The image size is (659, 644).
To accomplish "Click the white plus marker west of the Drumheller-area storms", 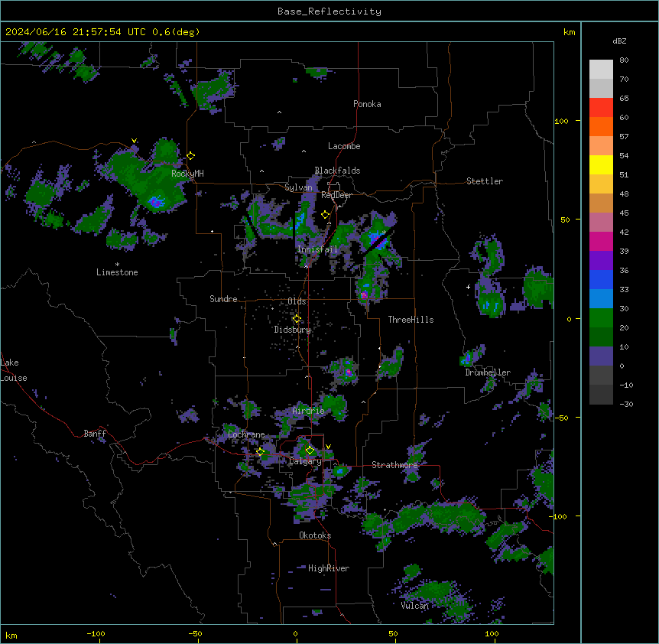I will (468, 287).
